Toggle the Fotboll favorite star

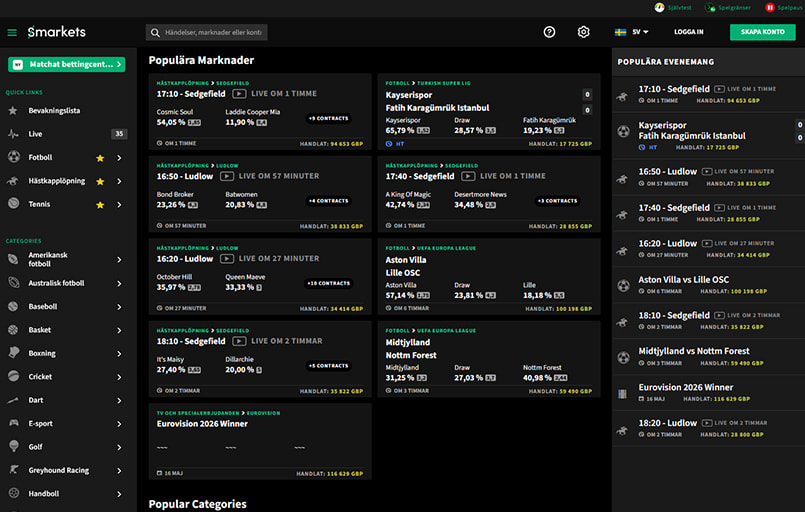pos(100,158)
